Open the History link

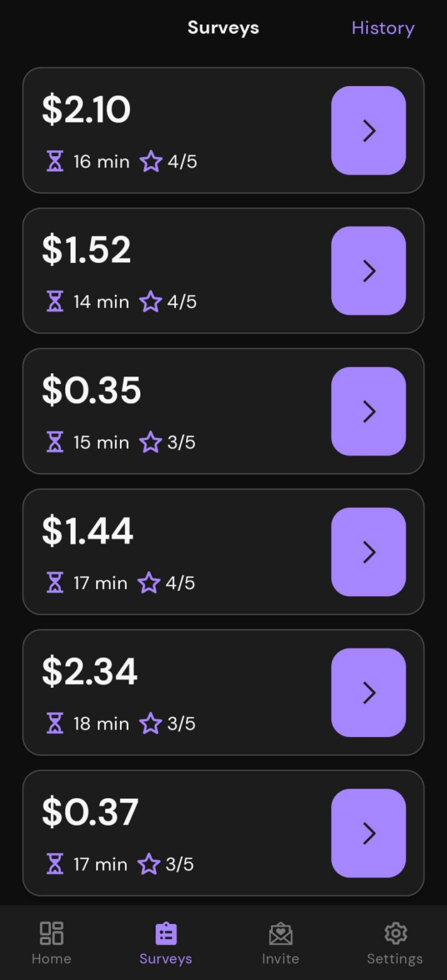(x=383, y=28)
